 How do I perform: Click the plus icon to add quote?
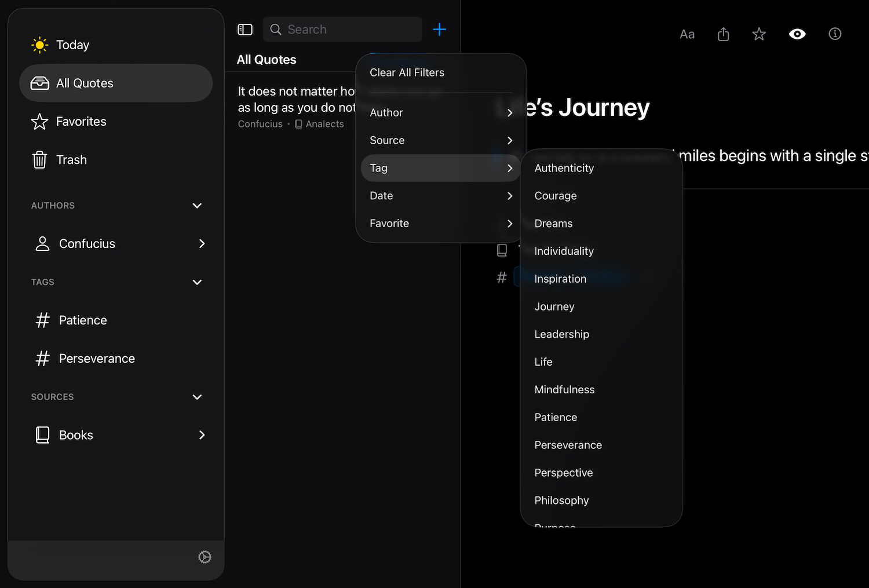tap(439, 30)
